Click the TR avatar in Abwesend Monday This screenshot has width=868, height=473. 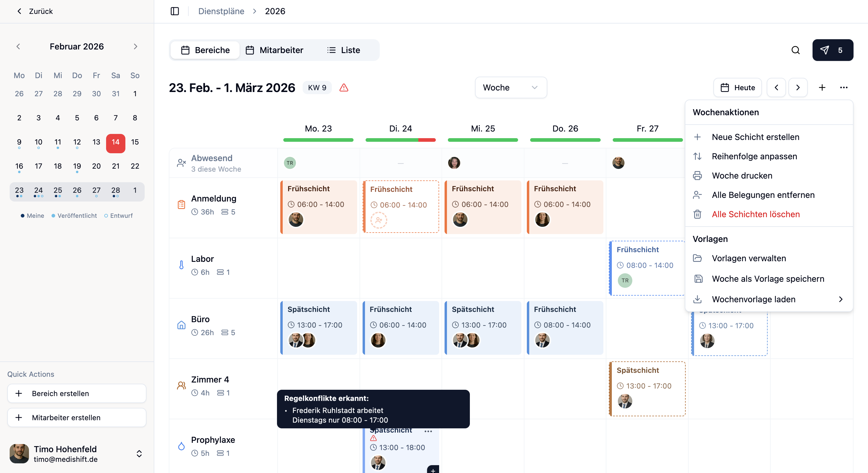[x=290, y=163]
